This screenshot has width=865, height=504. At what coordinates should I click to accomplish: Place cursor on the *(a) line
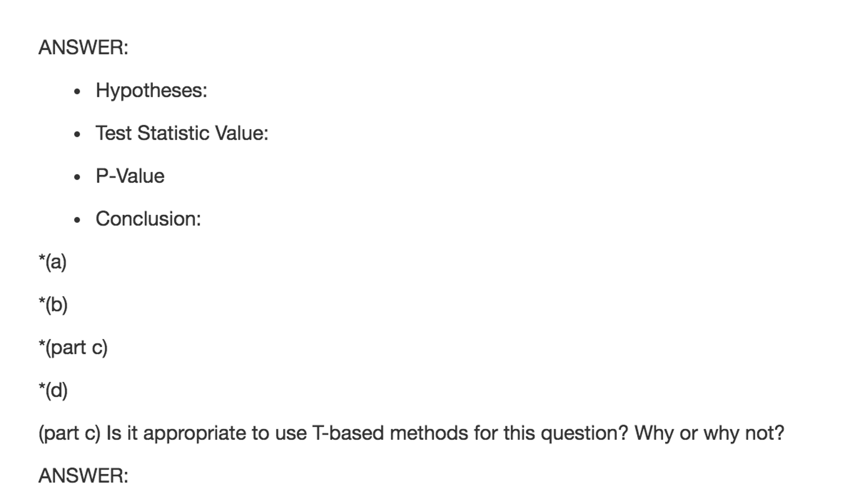(53, 262)
